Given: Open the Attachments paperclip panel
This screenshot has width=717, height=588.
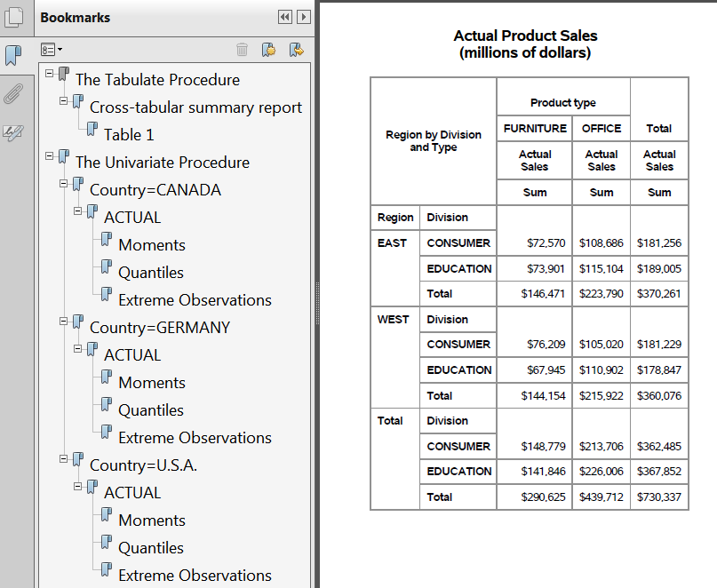Looking at the screenshot, I should pyautogui.click(x=13, y=94).
